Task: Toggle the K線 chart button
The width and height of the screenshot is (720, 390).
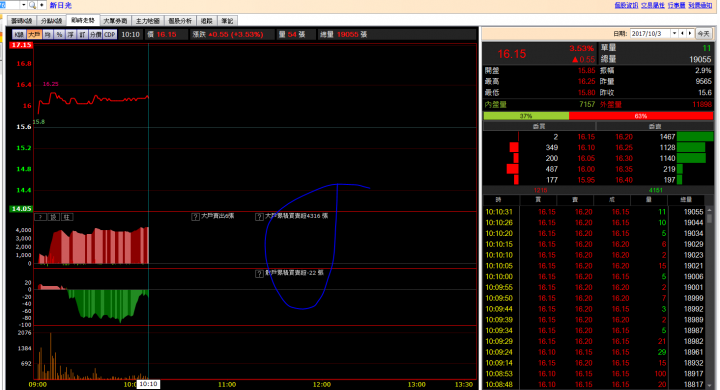Action: (x=19, y=34)
